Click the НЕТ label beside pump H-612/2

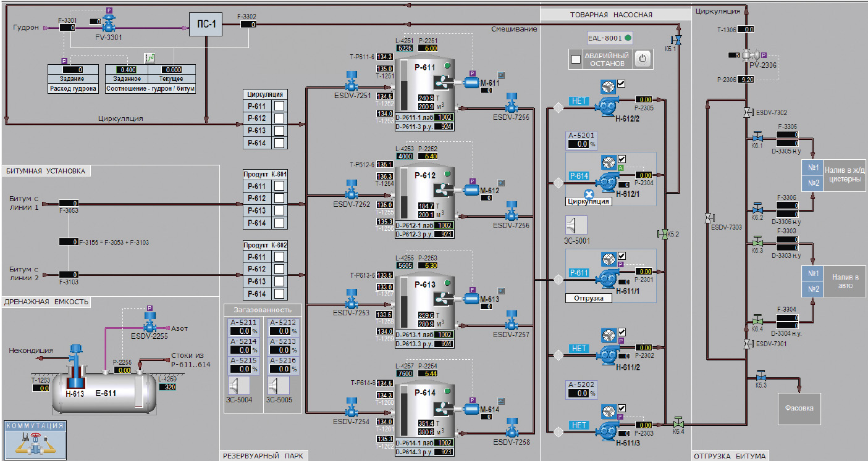coord(579,101)
